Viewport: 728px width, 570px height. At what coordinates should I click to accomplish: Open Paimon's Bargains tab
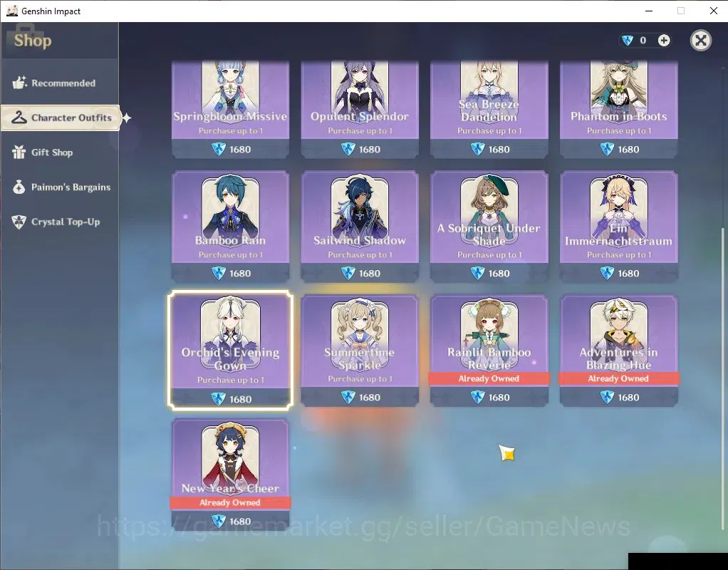coord(59,187)
